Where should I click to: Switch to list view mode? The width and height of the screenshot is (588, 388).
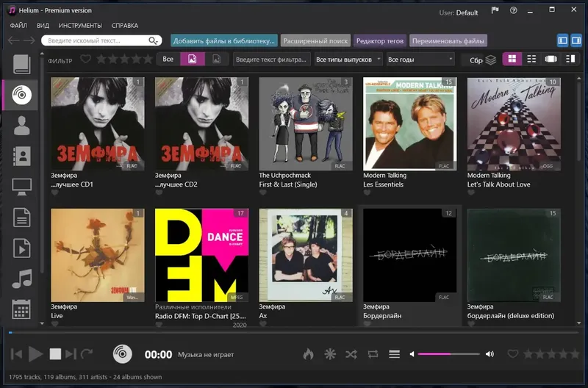click(x=531, y=59)
